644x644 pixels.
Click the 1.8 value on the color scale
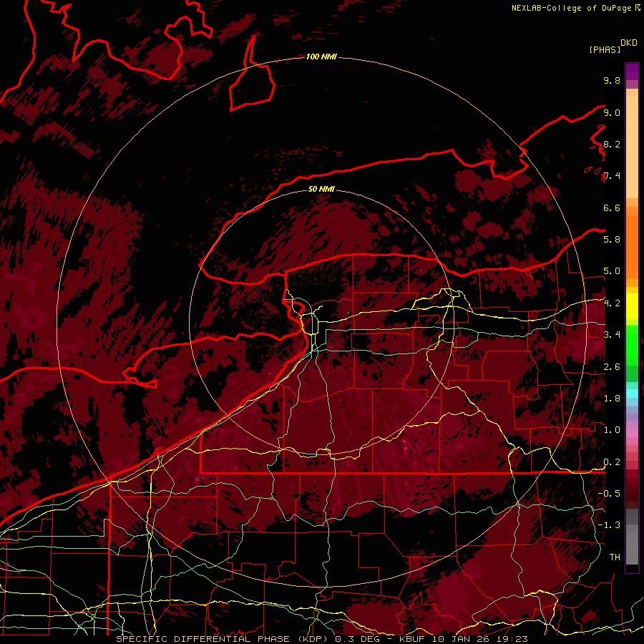[612, 399]
